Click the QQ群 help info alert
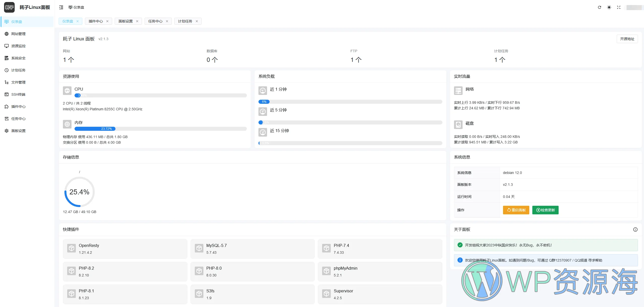This screenshot has width=644, height=307. 546,260
